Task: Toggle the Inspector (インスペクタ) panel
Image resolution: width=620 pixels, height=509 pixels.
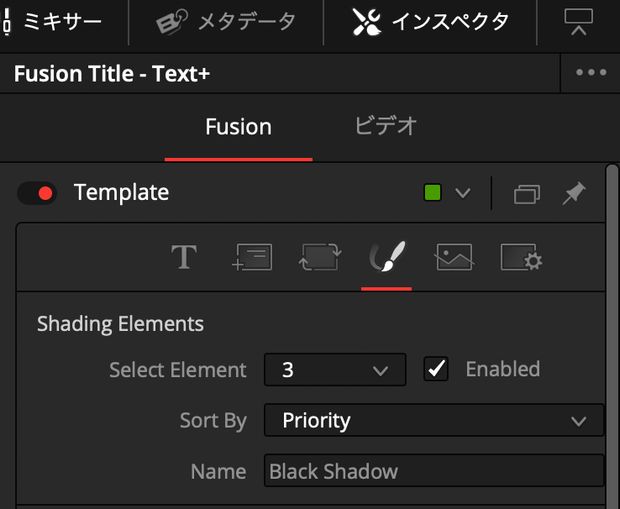Action: 430,22
